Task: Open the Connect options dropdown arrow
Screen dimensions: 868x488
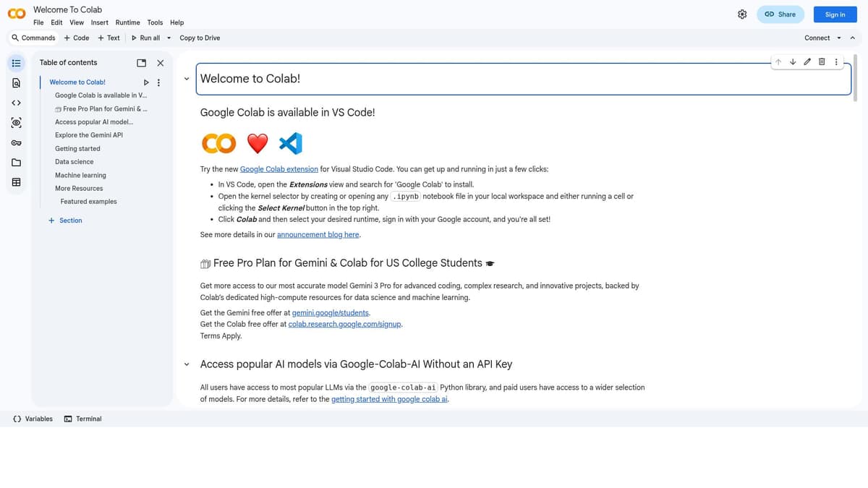Action: [839, 38]
